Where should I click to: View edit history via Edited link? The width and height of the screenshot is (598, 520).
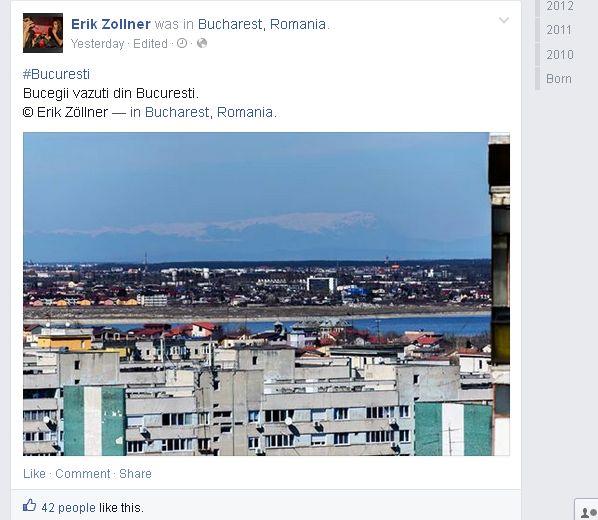coord(150,44)
